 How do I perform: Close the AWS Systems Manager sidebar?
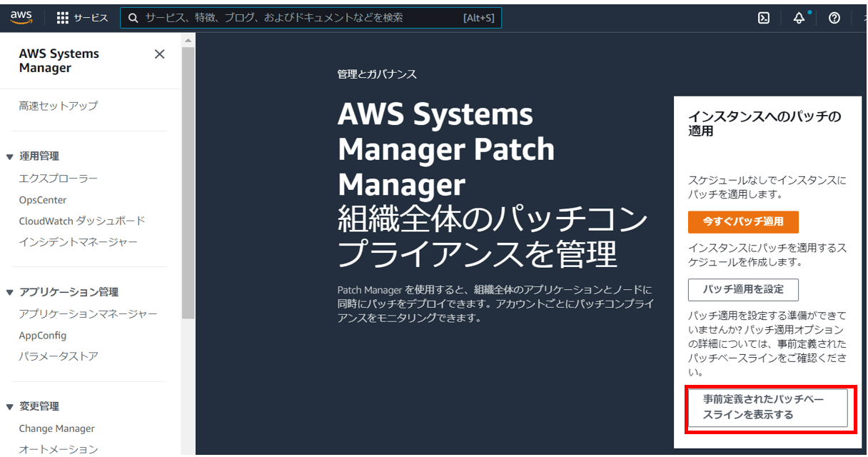(159, 54)
